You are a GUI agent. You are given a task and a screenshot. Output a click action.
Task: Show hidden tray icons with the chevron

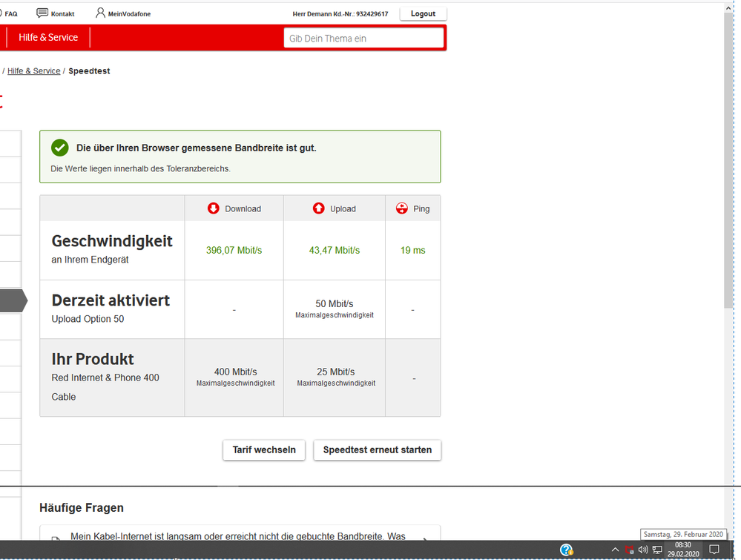[615, 550]
